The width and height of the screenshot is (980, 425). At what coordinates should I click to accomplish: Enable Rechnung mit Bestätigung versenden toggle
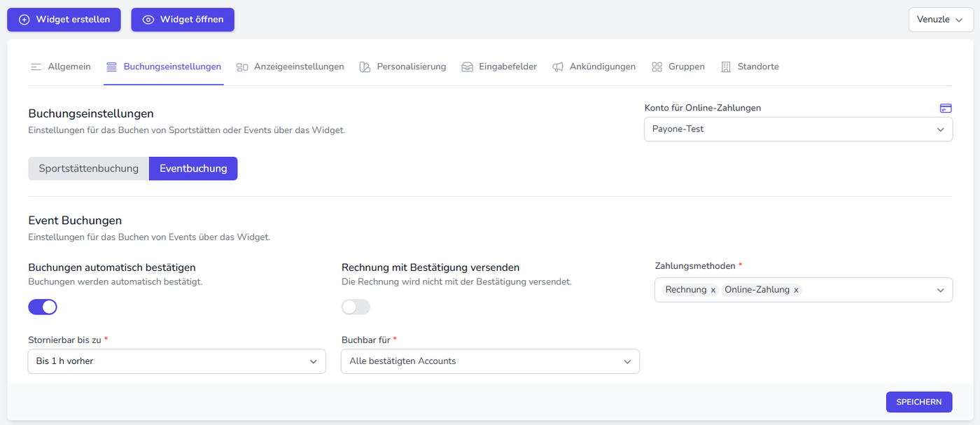pyautogui.click(x=356, y=307)
